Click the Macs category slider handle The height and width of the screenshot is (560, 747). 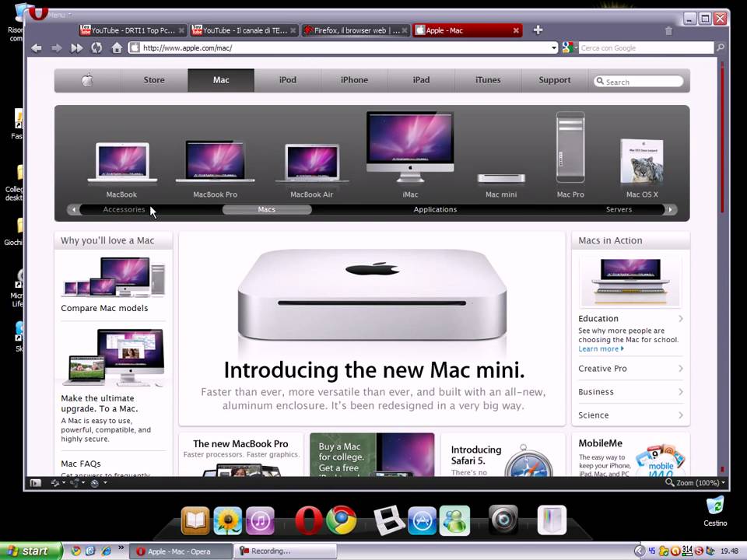267,209
